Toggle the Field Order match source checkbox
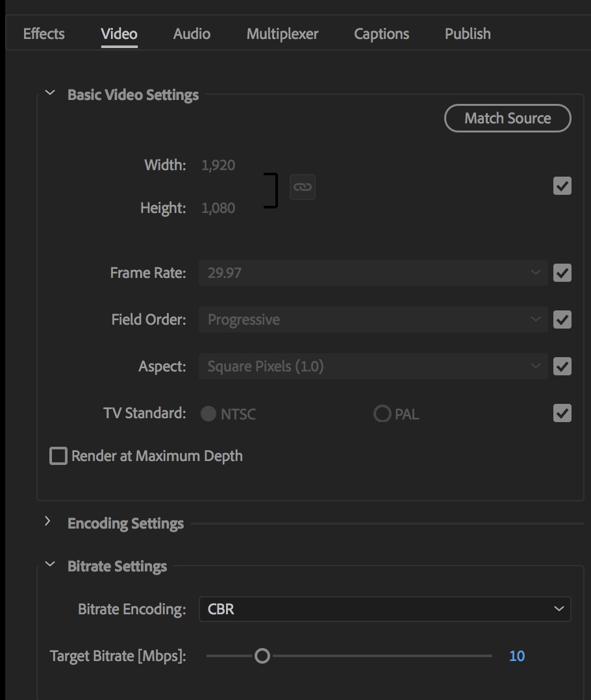The width and height of the screenshot is (591, 700). [x=562, y=319]
